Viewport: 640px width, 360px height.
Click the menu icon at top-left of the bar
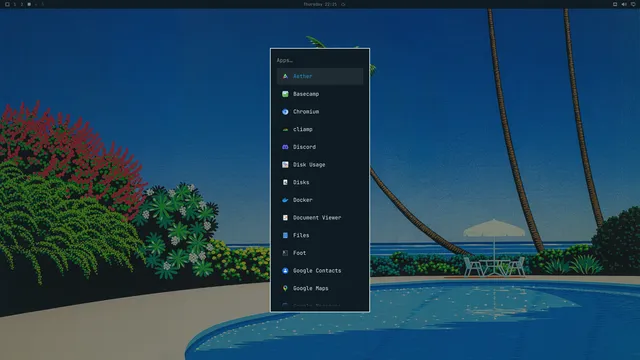7,4
